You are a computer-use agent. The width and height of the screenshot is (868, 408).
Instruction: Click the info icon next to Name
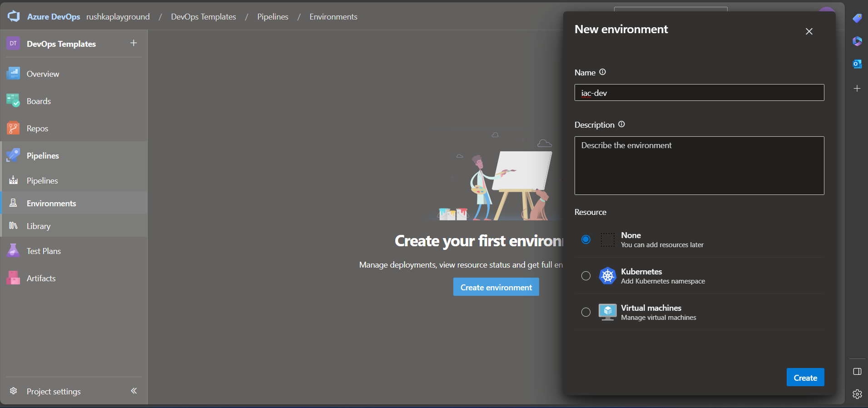click(602, 72)
